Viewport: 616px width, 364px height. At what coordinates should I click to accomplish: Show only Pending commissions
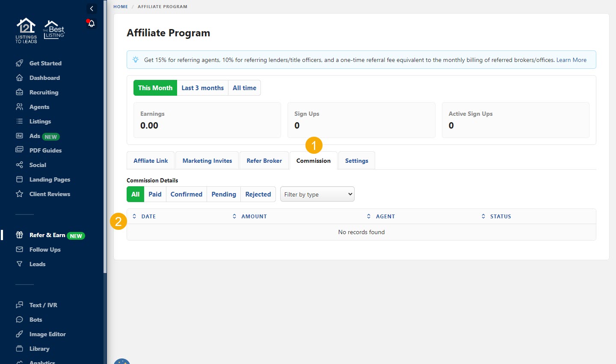pos(224,194)
